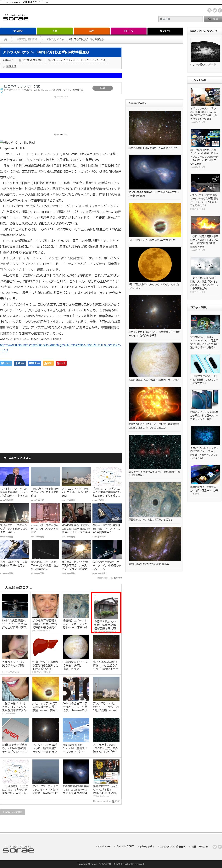Switch to the ドローン navigation tab
The height and width of the screenshot is (868, 222).
128,31
